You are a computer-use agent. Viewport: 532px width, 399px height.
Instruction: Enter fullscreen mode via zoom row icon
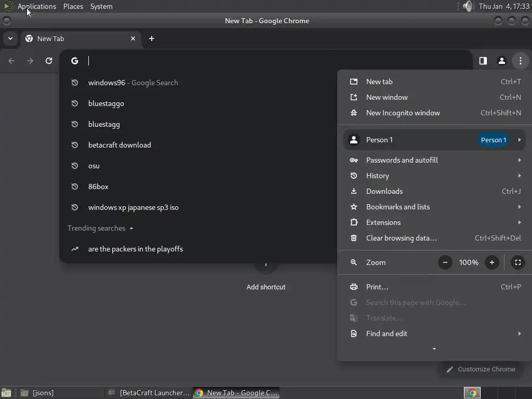pos(518,262)
